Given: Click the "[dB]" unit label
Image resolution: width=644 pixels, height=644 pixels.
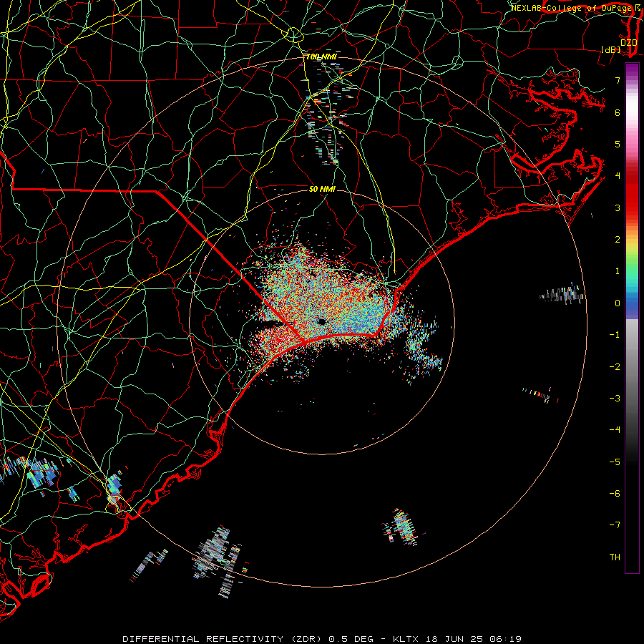Looking at the screenshot, I should point(611,49).
